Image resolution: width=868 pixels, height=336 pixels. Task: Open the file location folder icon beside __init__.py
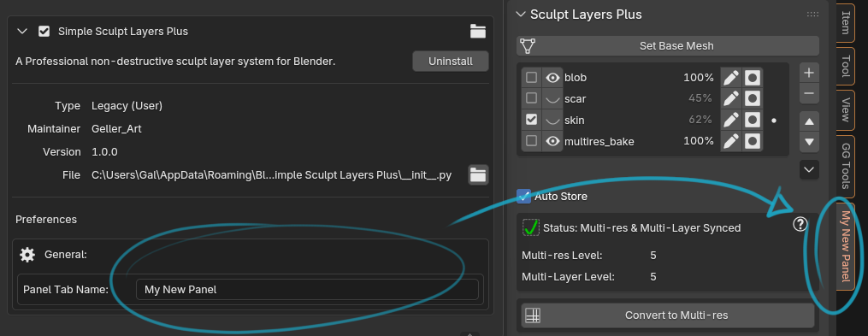[x=478, y=175]
